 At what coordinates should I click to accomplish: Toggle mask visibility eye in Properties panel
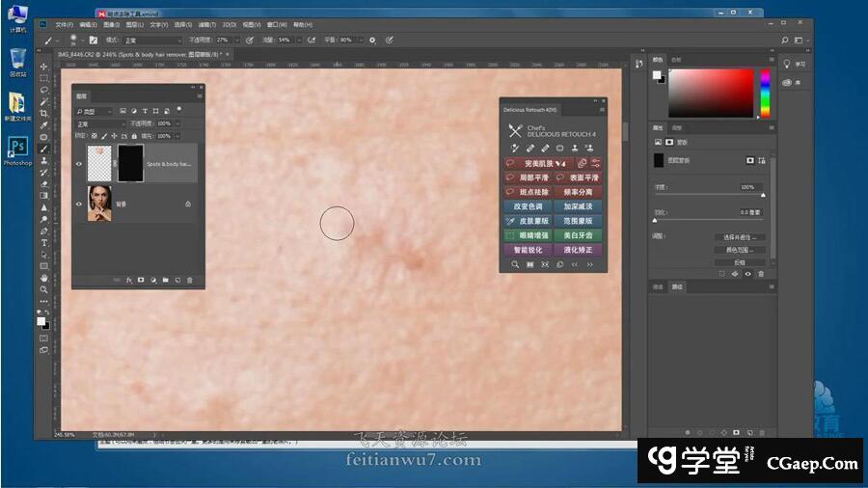(x=747, y=274)
